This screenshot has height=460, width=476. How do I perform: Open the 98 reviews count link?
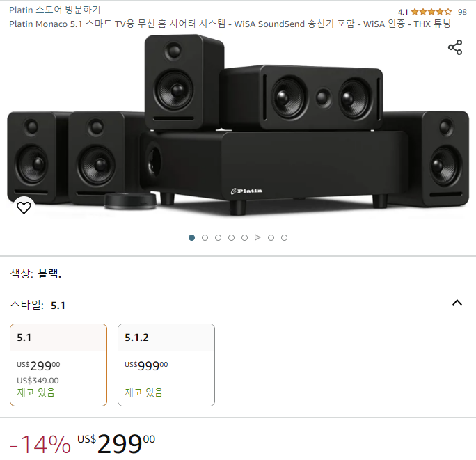tap(462, 12)
